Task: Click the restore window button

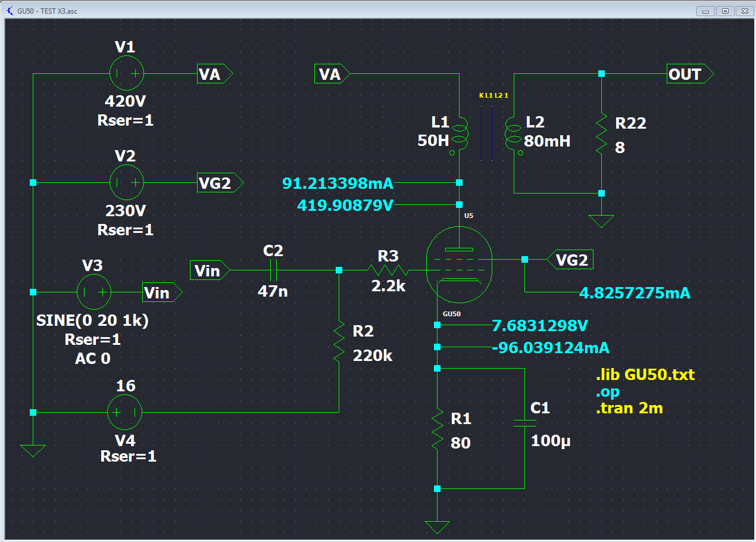Action: point(724,11)
